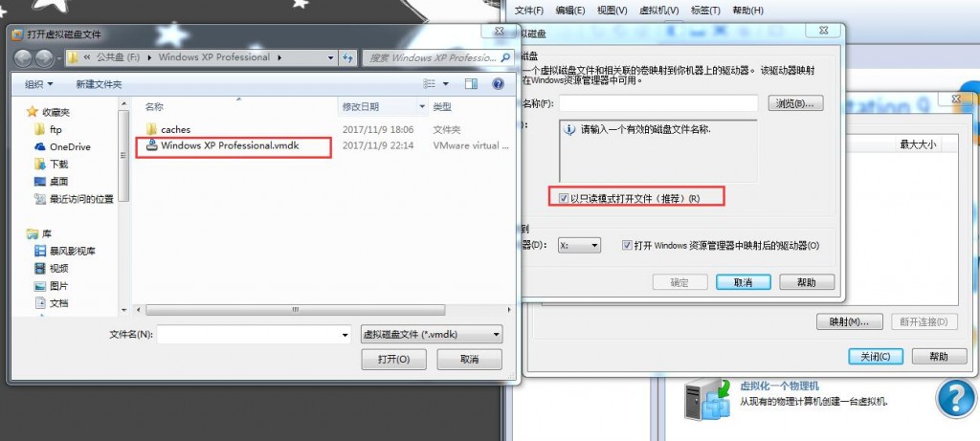Viewport: 980px width, 441px height.
Task: Click the 浏览(B)... button
Action: tap(795, 103)
